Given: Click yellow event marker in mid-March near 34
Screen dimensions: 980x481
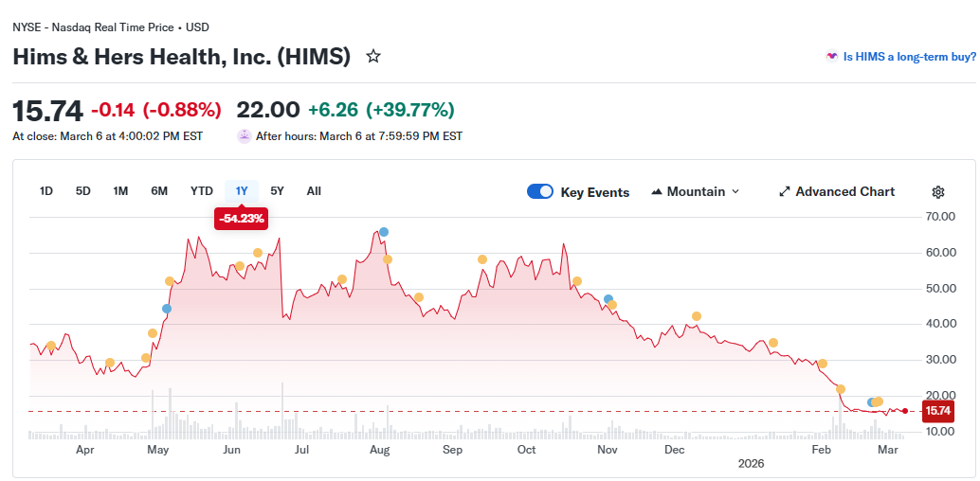Looking at the screenshot, I should (x=51, y=346).
